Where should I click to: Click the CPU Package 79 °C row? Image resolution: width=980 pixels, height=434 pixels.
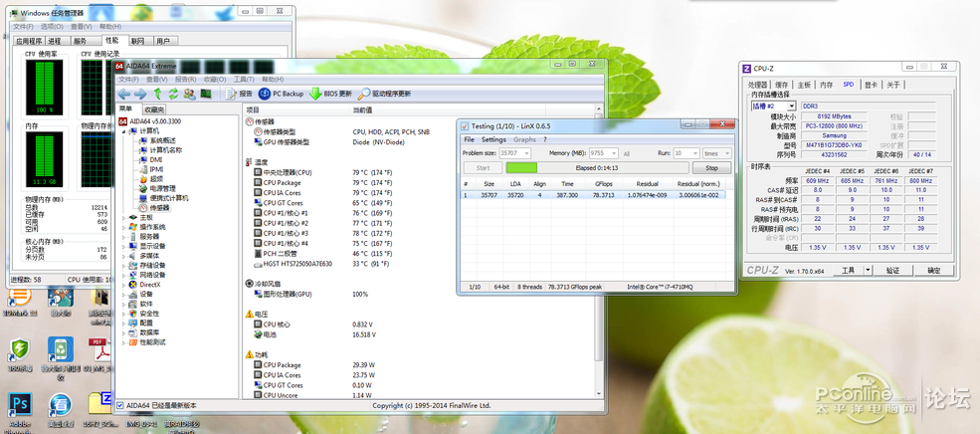323,182
